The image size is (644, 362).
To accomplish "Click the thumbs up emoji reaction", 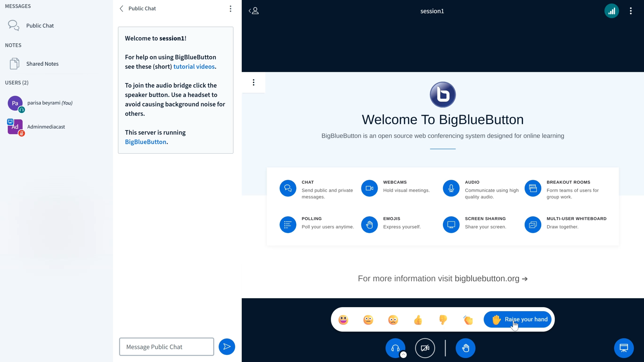I will click(418, 320).
